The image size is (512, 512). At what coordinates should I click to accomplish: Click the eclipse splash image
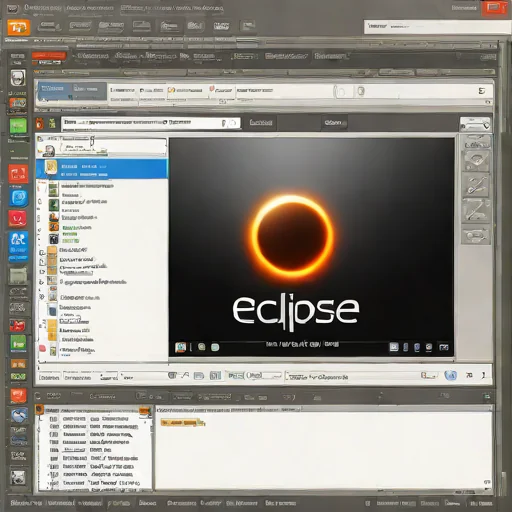311,247
